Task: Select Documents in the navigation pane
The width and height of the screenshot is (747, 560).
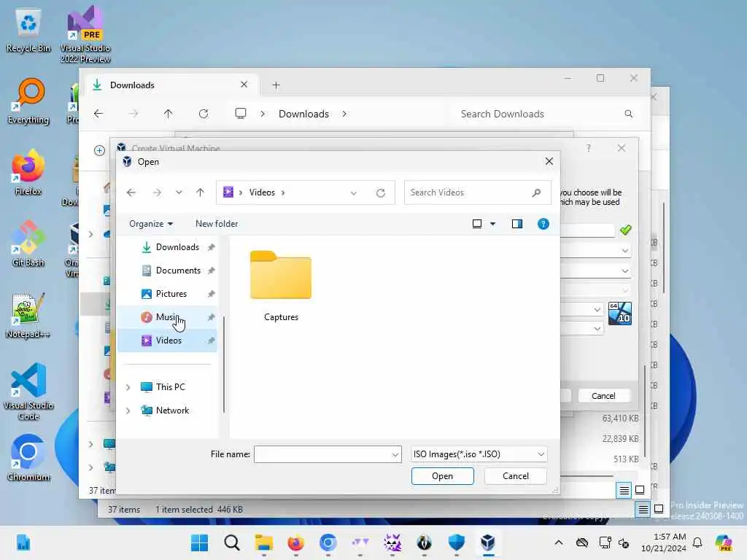Action: coord(178,271)
